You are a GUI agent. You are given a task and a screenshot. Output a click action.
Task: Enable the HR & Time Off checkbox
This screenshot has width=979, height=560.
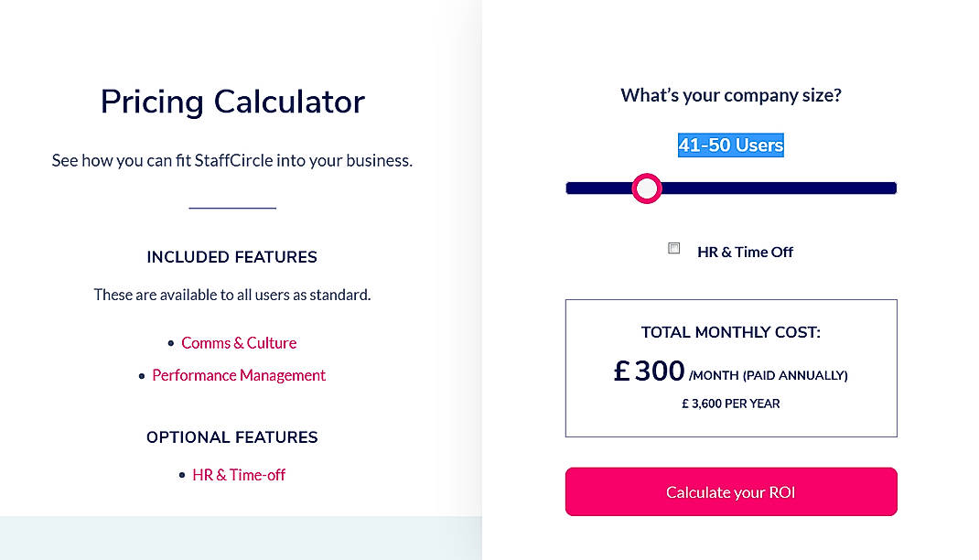point(673,247)
